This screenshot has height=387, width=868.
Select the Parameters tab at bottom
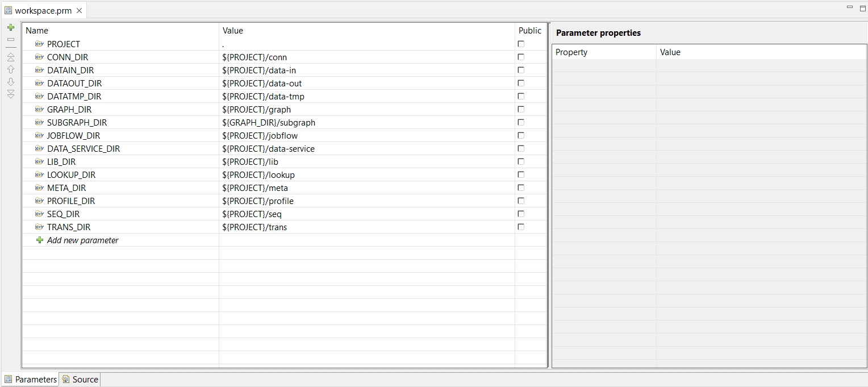pyautogui.click(x=31, y=380)
